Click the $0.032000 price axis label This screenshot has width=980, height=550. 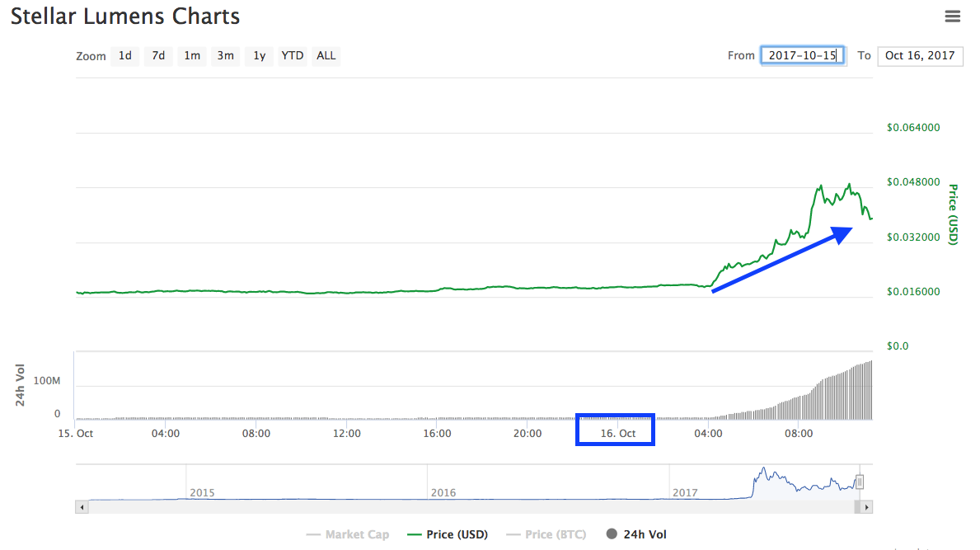(x=913, y=237)
